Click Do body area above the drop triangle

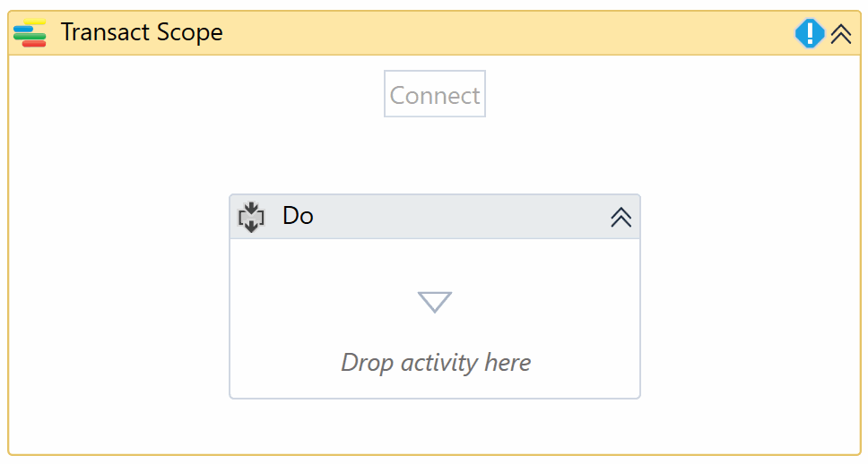(x=435, y=262)
